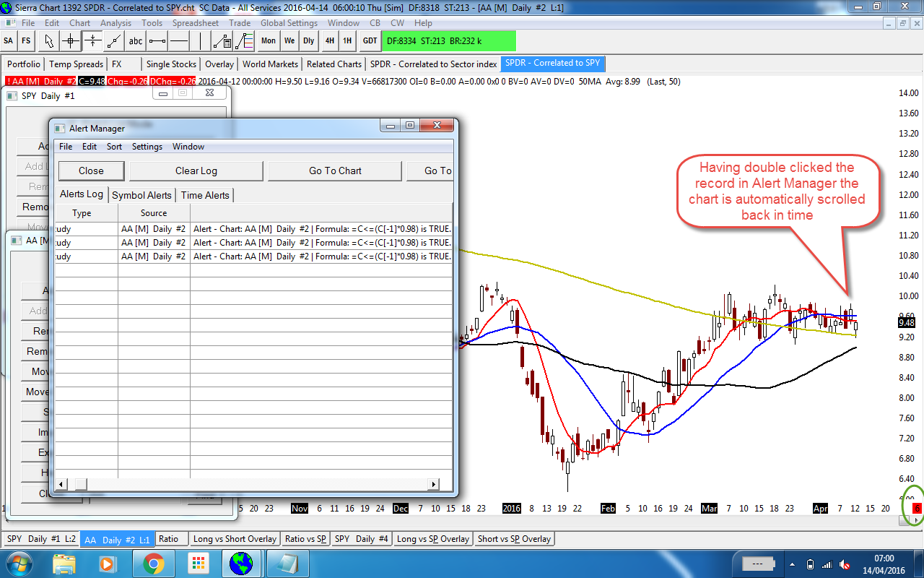Open the Trade menu

click(x=240, y=23)
